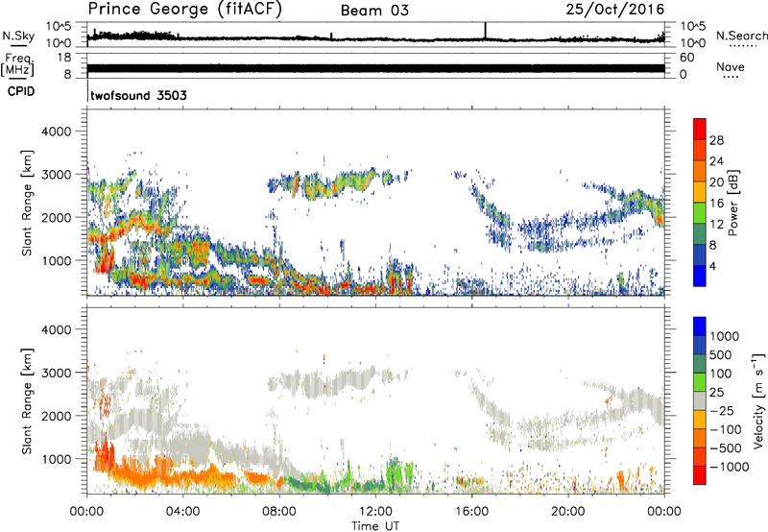Click the 1000 km tick label on the velocity panel
This screenshot has width=768, height=532.
click(56, 459)
